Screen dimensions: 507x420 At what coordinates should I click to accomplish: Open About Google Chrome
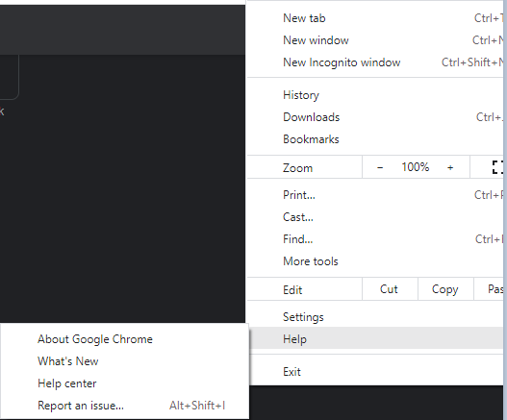coord(124,339)
